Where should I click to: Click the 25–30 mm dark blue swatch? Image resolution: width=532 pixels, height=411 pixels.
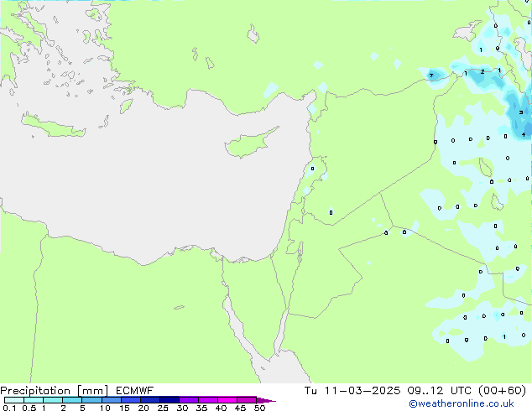(170, 400)
